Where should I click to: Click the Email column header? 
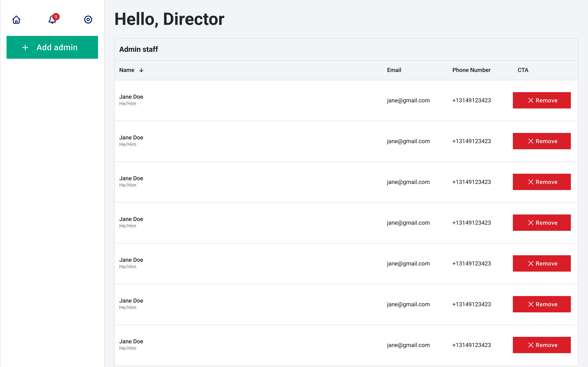(x=394, y=70)
